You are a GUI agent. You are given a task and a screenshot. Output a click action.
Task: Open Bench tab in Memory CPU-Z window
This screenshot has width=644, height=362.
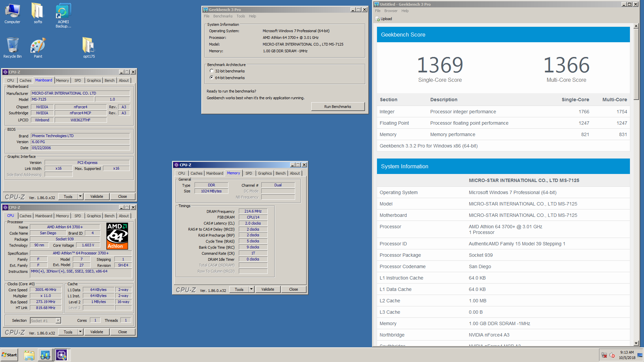[280, 173]
